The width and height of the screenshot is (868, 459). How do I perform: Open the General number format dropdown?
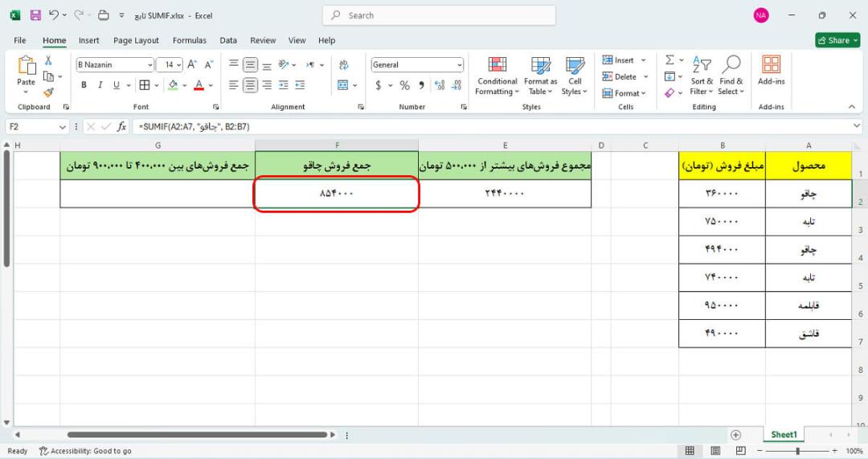pyautogui.click(x=460, y=65)
